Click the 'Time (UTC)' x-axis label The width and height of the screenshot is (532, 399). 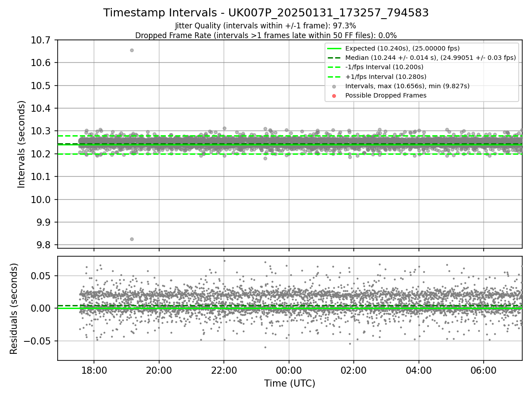click(x=289, y=383)
